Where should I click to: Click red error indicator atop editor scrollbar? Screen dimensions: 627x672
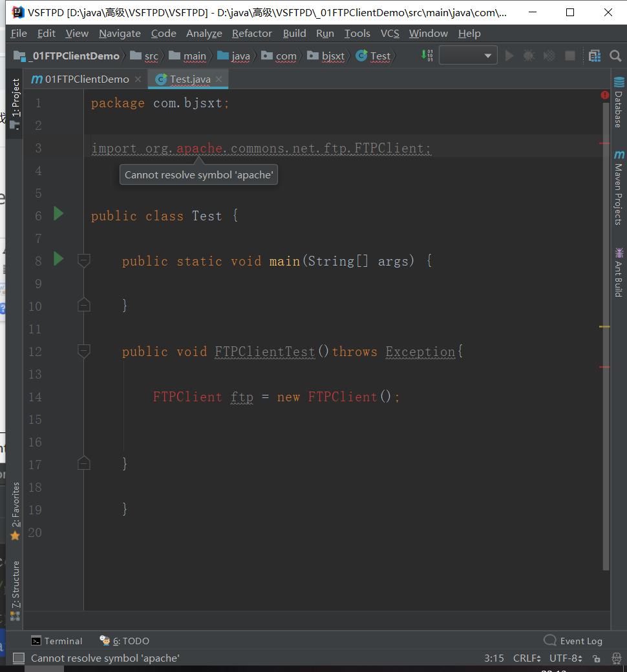[x=604, y=95]
